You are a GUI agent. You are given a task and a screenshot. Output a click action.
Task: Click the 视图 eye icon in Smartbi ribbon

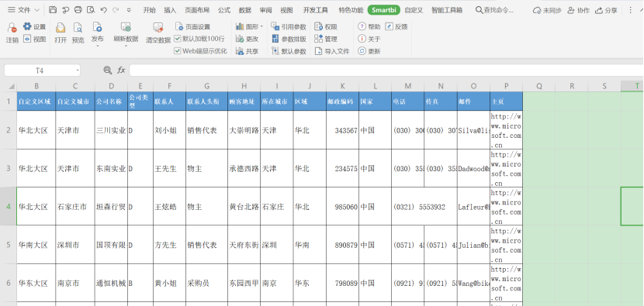coord(27,39)
